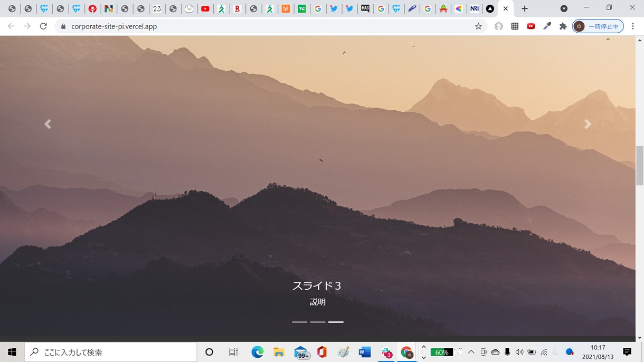Screen dimensions: 644x362
Task: Click the scrollbar down arrow
Action: (640, 338)
